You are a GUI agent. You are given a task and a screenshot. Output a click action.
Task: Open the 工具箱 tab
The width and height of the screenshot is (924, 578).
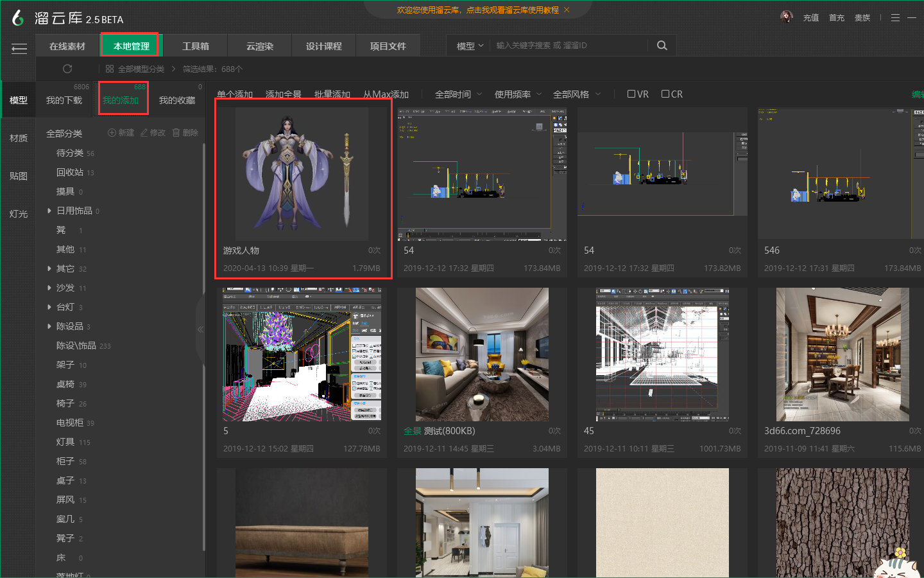tap(196, 46)
